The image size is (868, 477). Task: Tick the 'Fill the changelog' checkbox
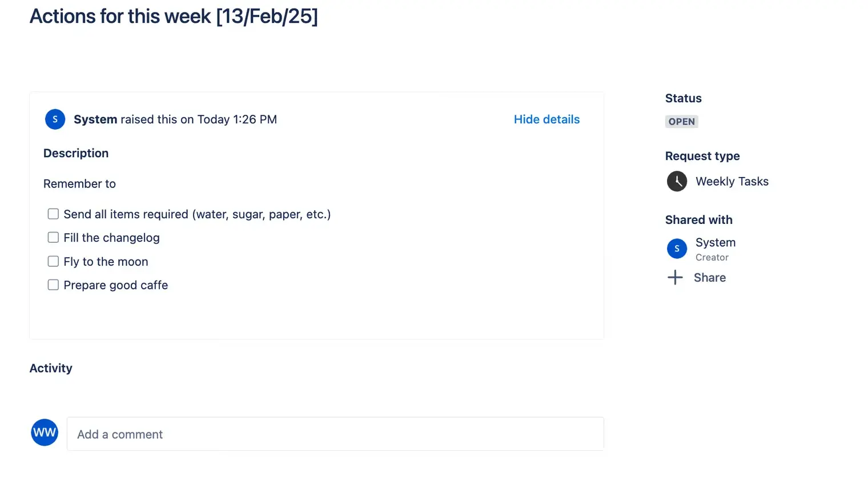(x=53, y=238)
